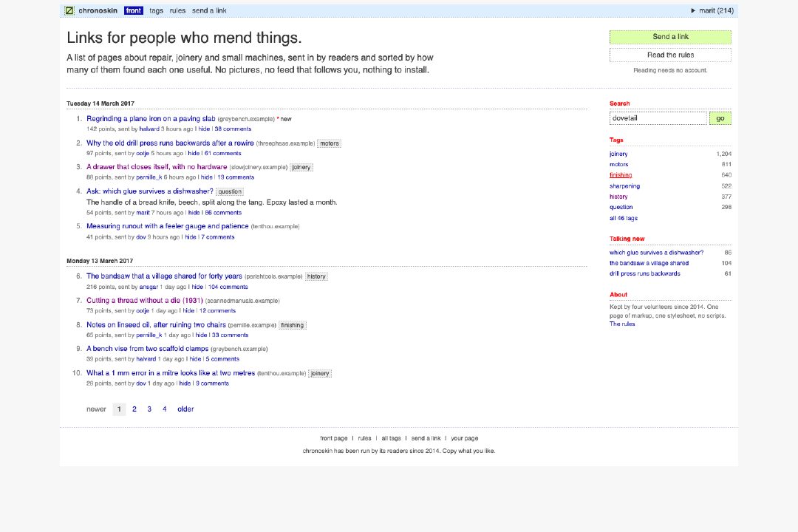The width and height of the screenshot is (798, 532).
Task: Open 'The bandsaw that a village shared' story
Action: pyautogui.click(x=164, y=276)
